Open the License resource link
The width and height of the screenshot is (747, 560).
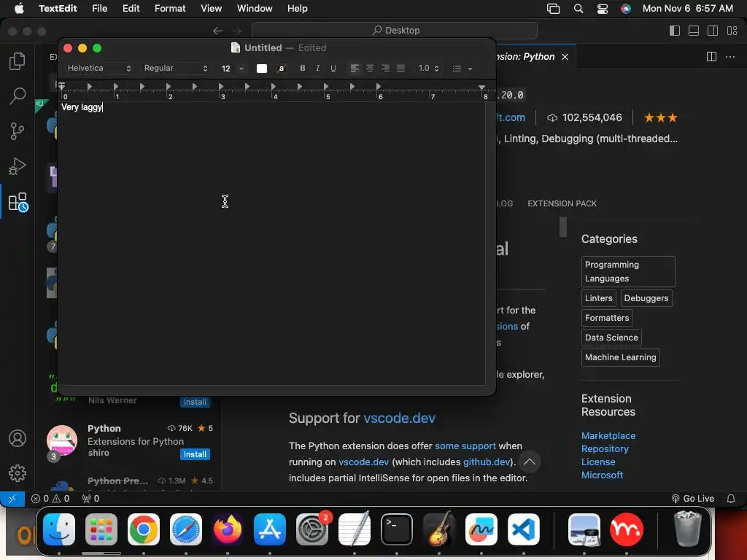click(598, 462)
